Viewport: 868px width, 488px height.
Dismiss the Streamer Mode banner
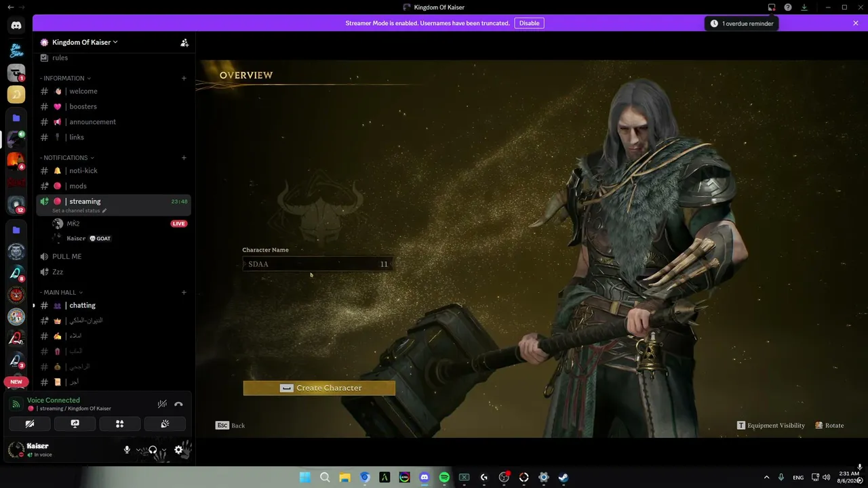(x=856, y=23)
